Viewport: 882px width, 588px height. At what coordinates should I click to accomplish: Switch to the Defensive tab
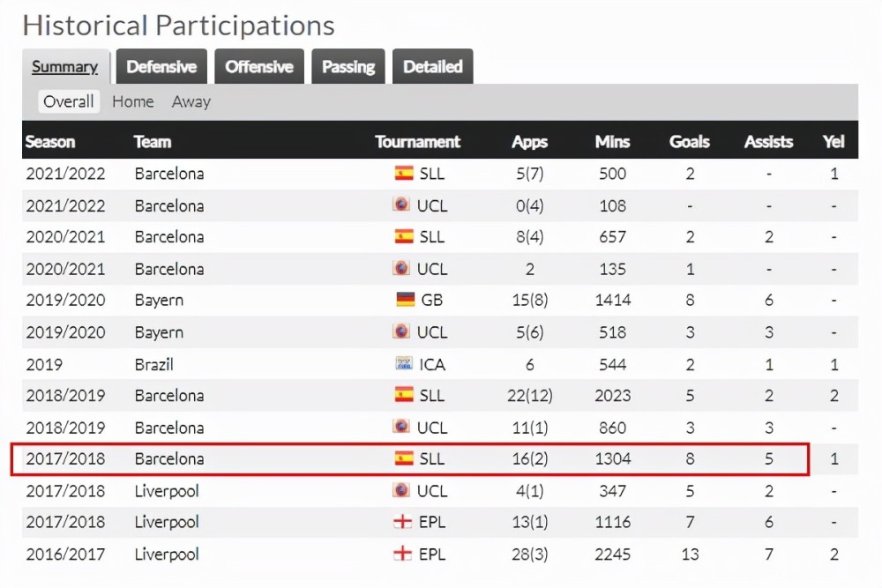coord(161,66)
